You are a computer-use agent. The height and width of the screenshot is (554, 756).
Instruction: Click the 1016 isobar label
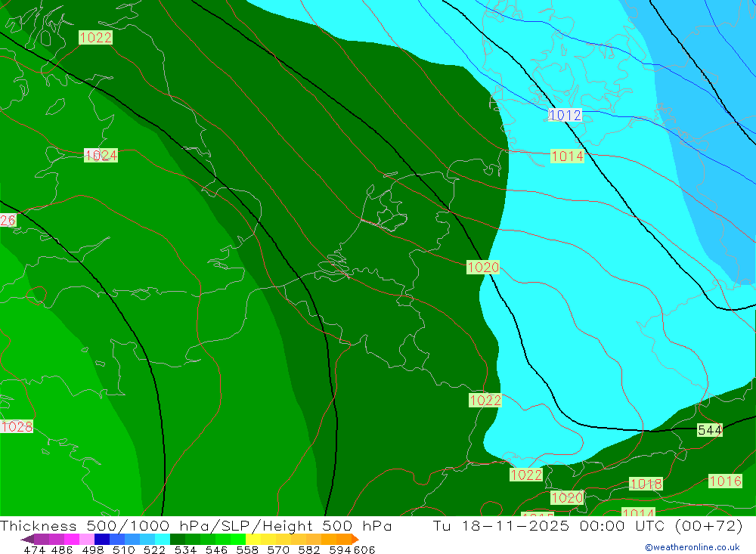[725, 481]
